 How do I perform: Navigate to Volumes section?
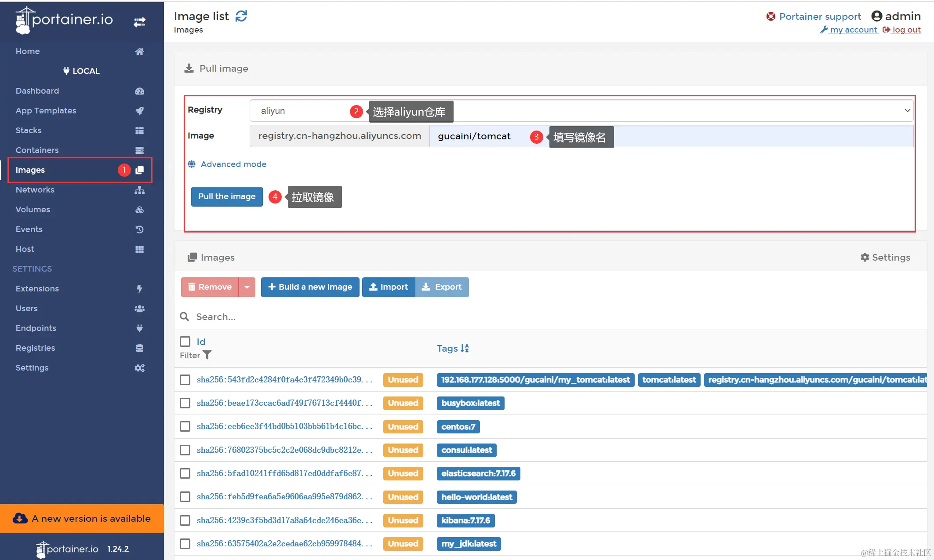click(x=33, y=209)
